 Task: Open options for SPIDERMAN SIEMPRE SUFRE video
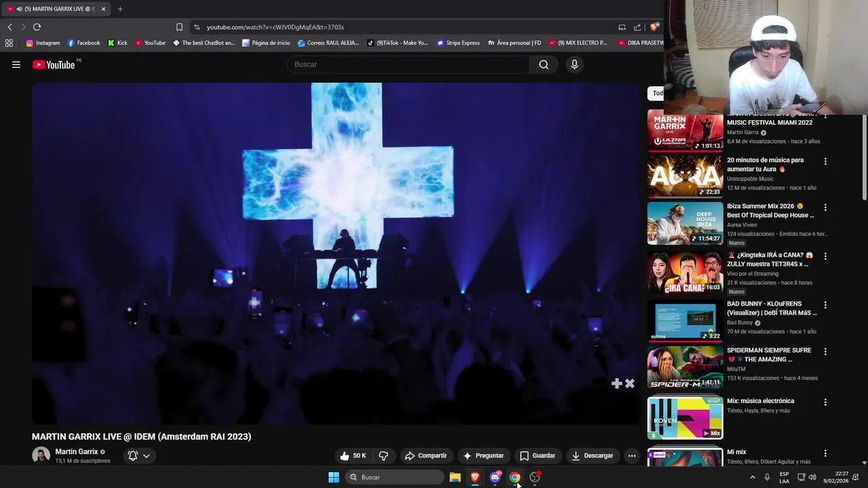coord(825,352)
